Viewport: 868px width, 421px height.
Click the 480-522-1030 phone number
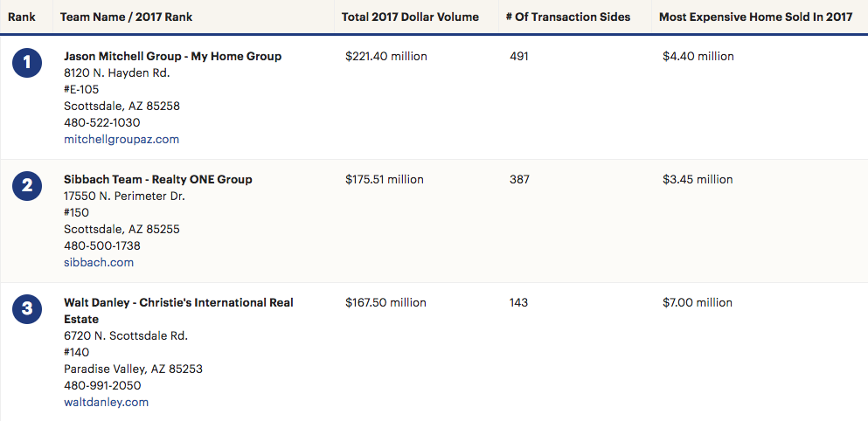101,123
